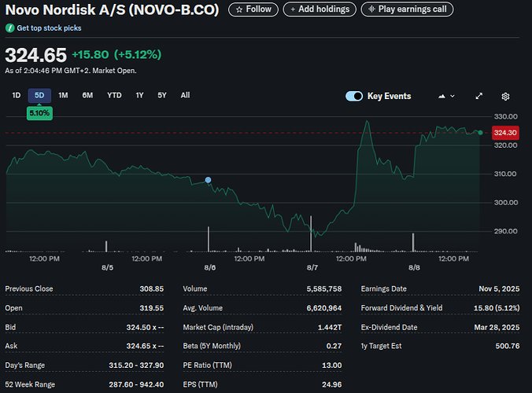
Task: Show the 1Y chart range
Action: coord(139,95)
